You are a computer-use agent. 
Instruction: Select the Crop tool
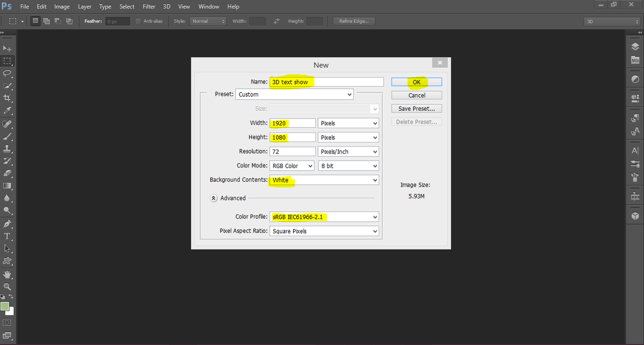click(7, 98)
